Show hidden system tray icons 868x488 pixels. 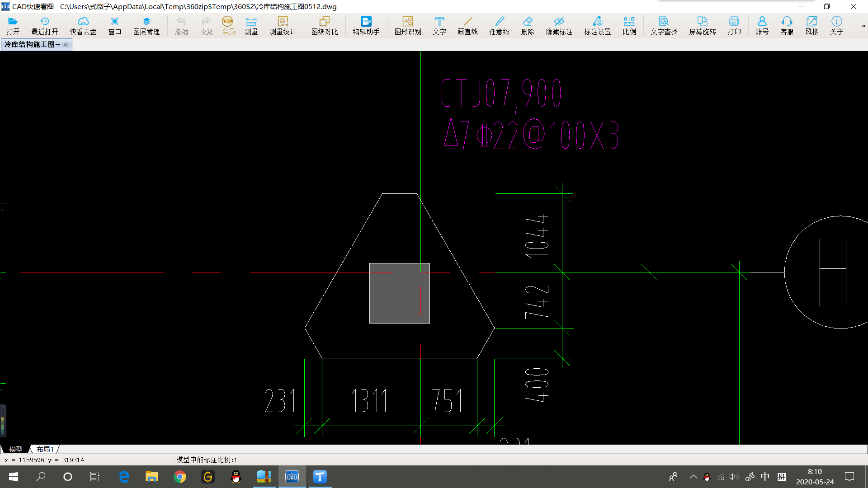693,477
